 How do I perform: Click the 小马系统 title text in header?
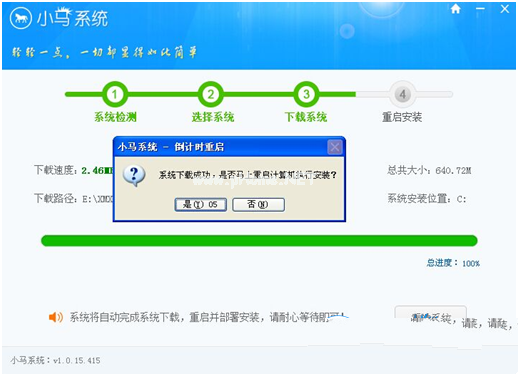click(72, 18)
